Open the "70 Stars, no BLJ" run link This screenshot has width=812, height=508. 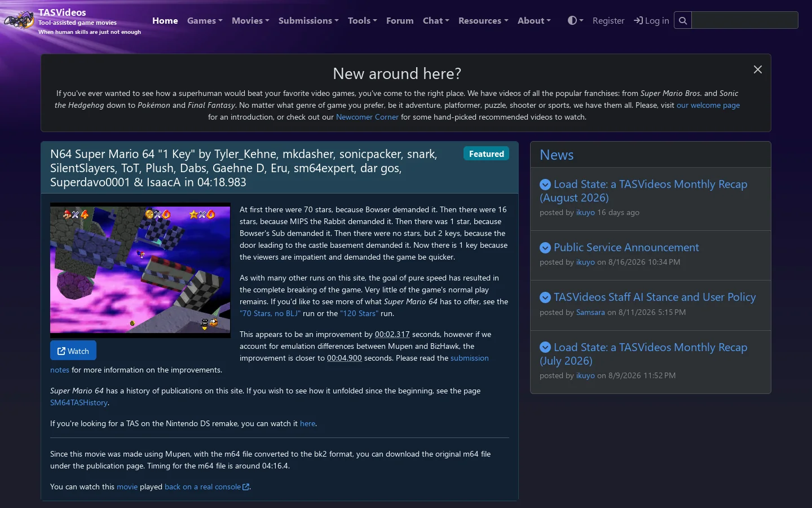pos(270,314)
